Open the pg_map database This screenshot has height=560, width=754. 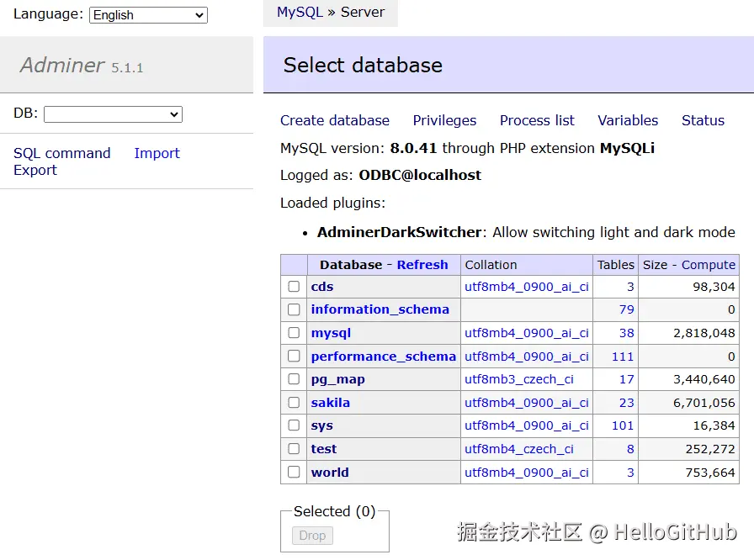(x=337, y=379)
